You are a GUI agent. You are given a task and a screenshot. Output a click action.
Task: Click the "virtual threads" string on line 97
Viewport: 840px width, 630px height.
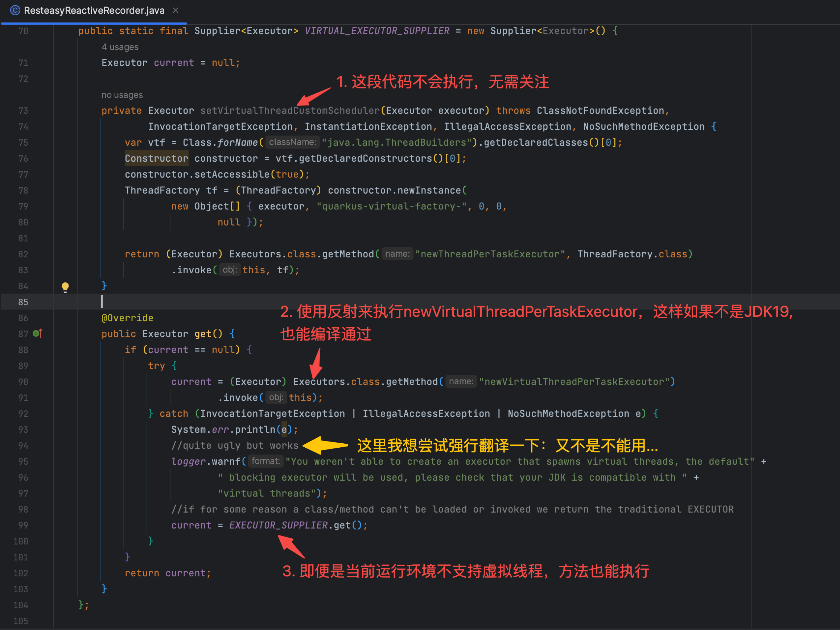tap(267, 493)
